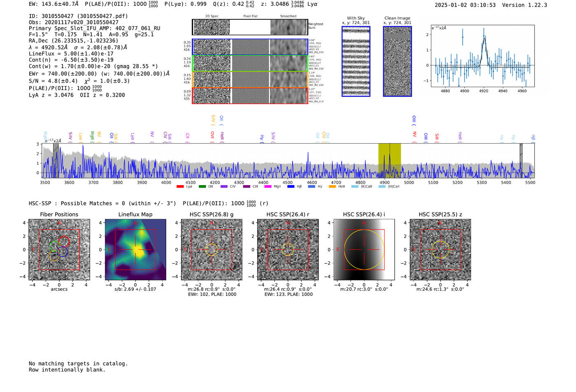This screenshot has width=576, height=392.
Task: Click the yellow highlighted emission line region
Action: 390,160
